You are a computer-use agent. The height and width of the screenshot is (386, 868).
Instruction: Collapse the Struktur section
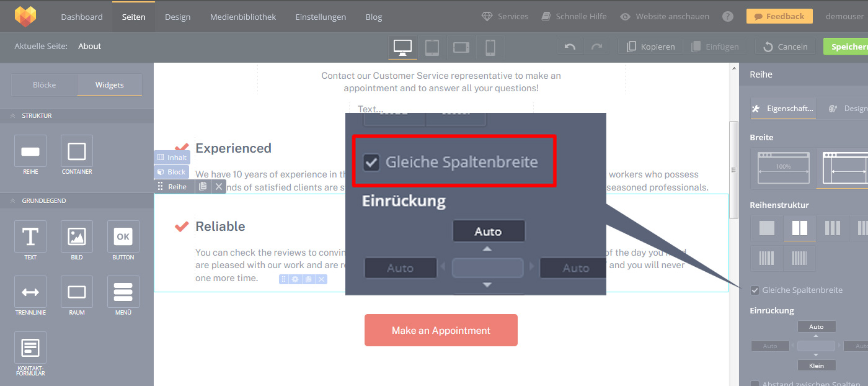[12, 116]
